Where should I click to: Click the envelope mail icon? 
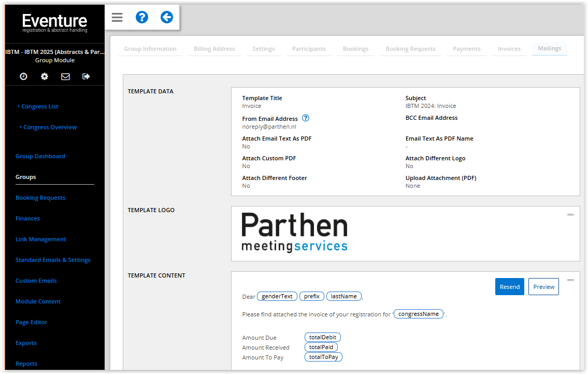click(65, 76)
